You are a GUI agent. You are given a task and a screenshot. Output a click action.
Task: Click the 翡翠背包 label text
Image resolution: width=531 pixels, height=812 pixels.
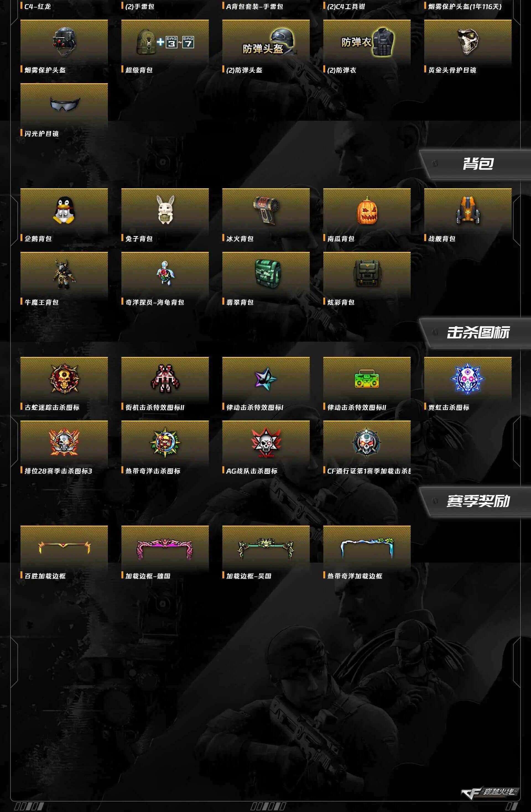tap(240, 302)
